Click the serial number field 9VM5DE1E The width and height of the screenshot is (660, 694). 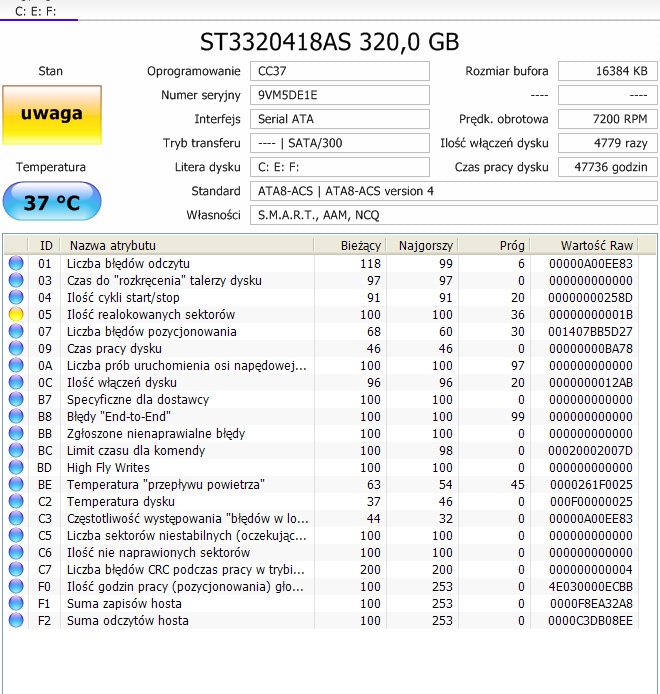(x=340, y=95)
